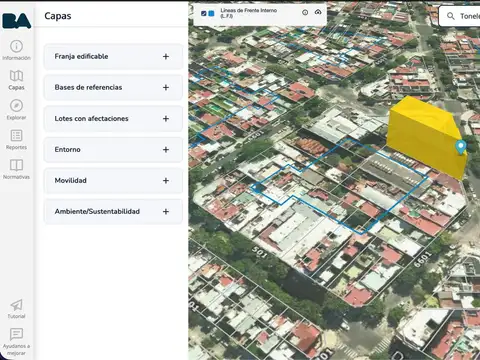Uncheck the Líneas de Frente Interno layer checkbox
Viewport: 480px width, 360px height.
click(204, 13)
